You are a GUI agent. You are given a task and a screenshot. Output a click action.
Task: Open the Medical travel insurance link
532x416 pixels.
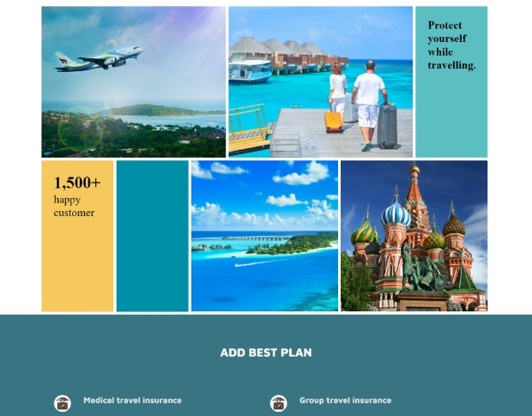tap(132, 401)
